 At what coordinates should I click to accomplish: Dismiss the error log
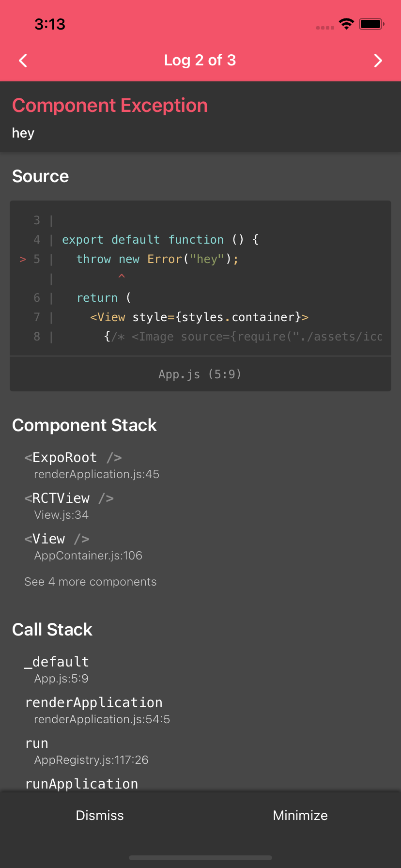pyautogui.click(x=100, y=815)
